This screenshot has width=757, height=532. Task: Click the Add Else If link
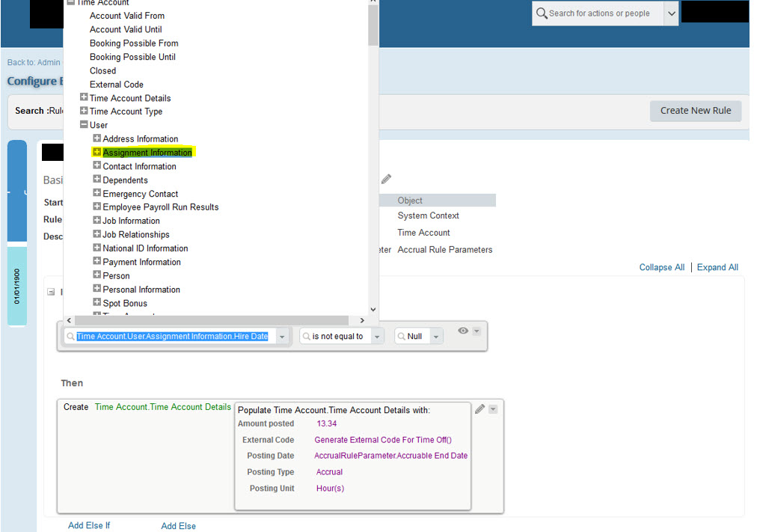click(x=89, y=525)
